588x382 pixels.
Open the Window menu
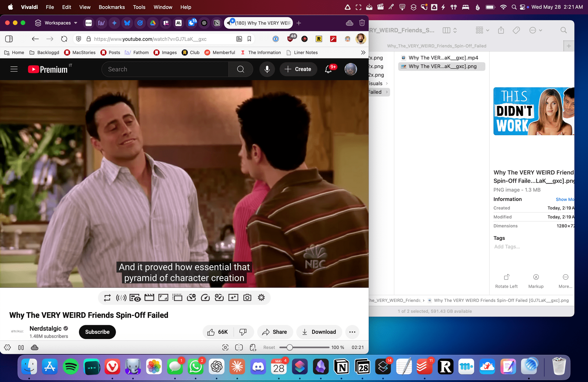pyautogui.click(x=163, y=7)
